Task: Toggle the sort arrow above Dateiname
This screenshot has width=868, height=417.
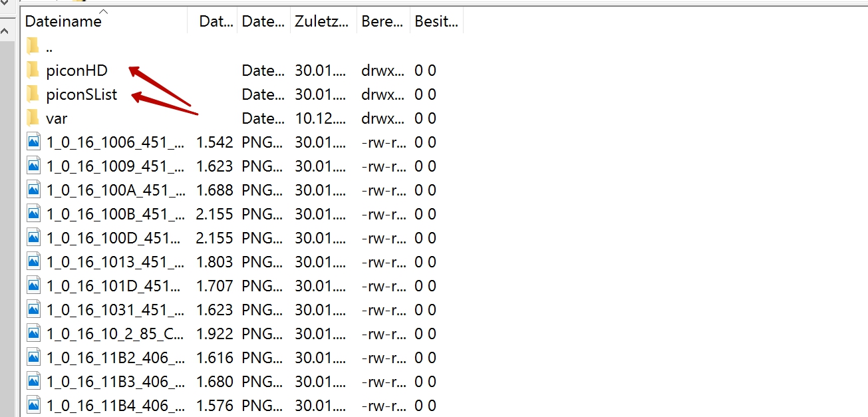Action: 104,11
